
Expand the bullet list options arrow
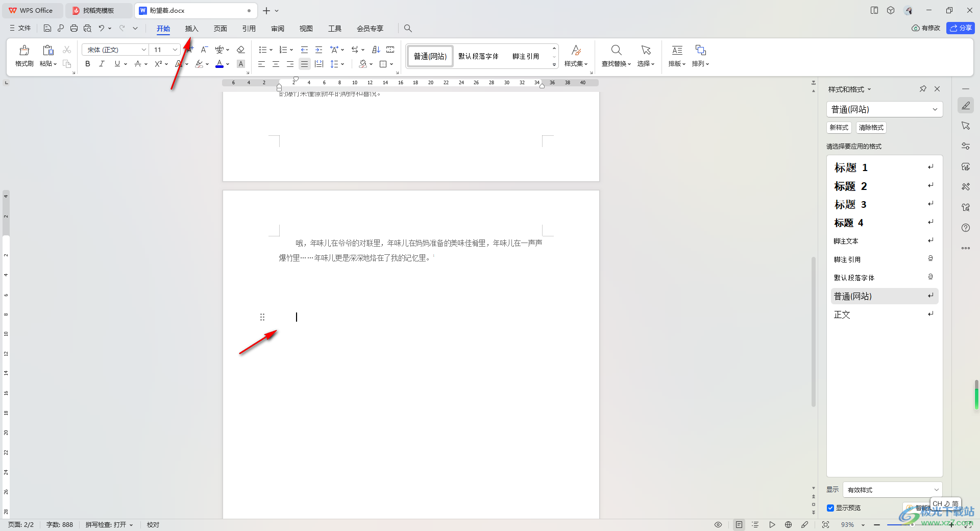271,50
